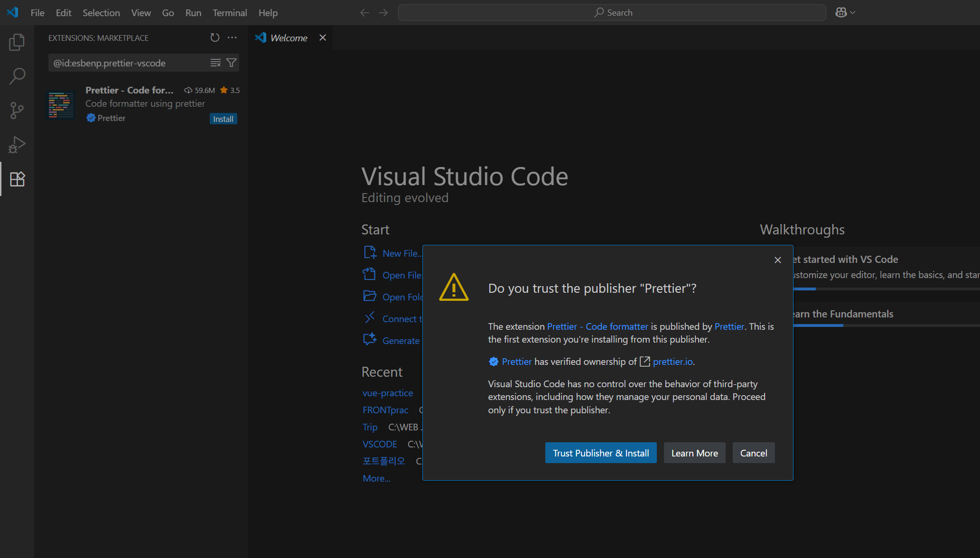Open the Explorer view in activity bar
Viewport: 980px width, 558px height.
pyautogui.click(x=17, y=42)
